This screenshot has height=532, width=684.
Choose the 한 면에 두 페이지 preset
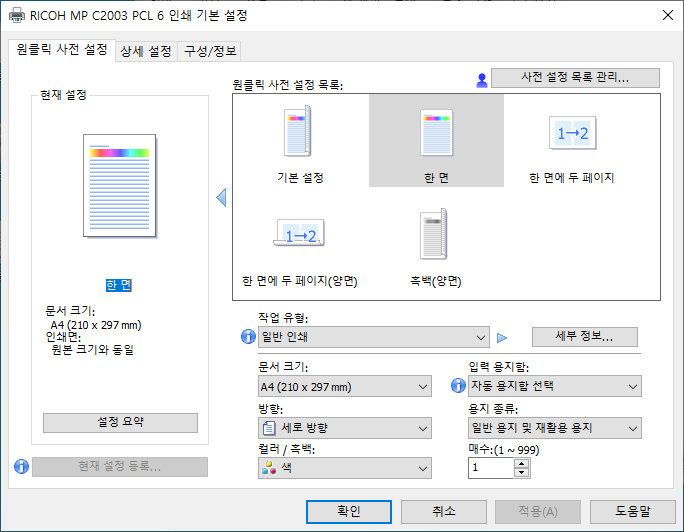pos(572,143)
